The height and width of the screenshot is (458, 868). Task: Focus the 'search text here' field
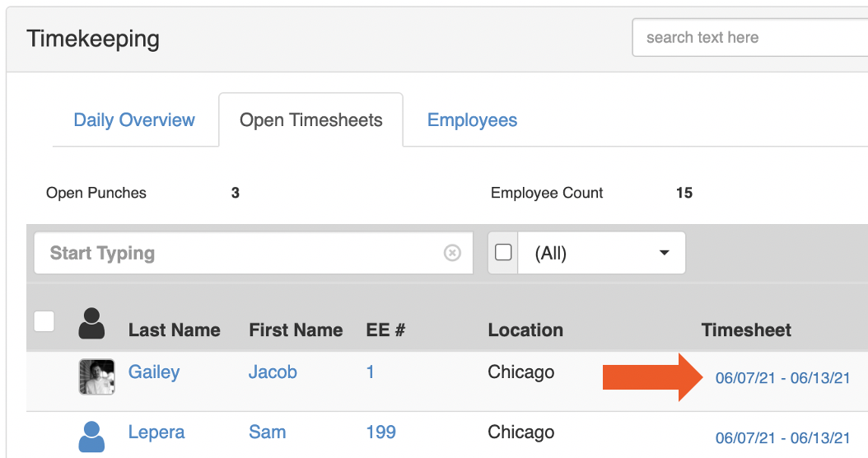749,38
